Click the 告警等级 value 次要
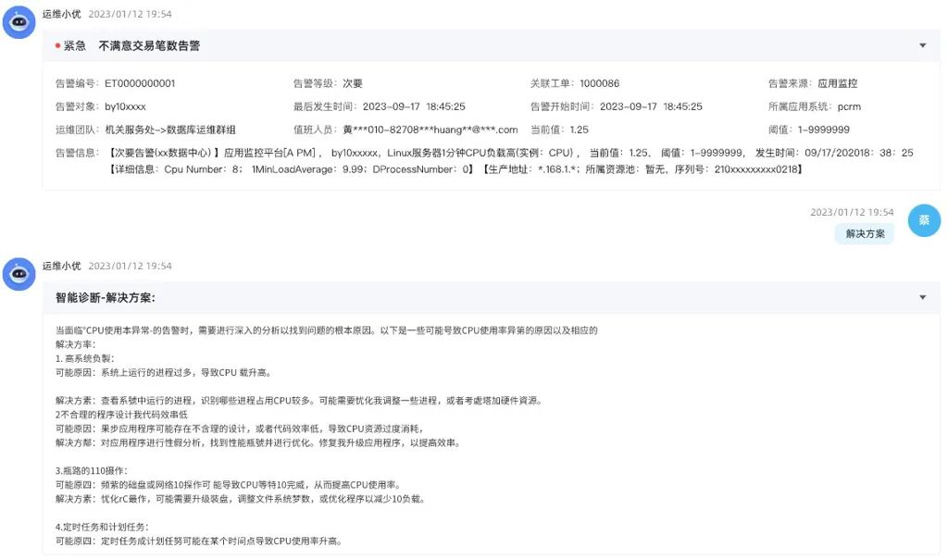 click(x=349, y=82)
